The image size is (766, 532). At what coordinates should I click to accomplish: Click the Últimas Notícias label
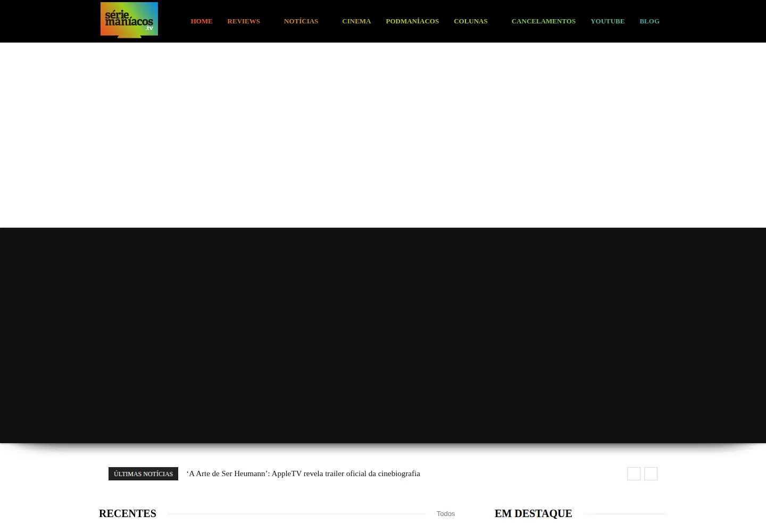143,473
